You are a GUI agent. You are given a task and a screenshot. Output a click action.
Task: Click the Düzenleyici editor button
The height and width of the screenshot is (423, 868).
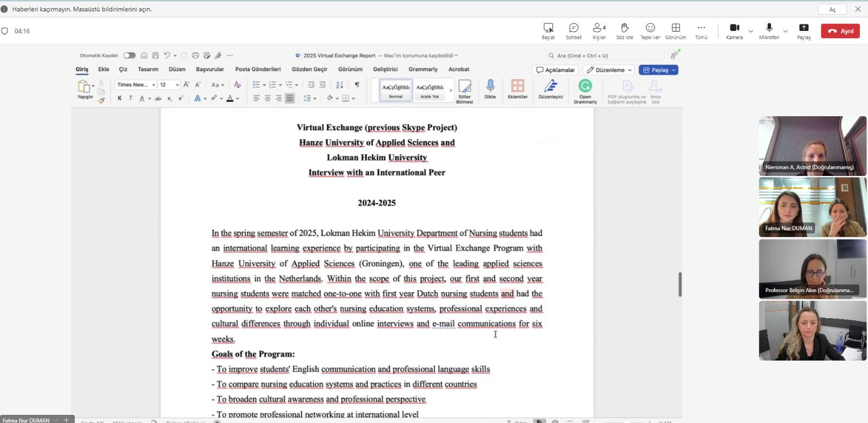551,90
